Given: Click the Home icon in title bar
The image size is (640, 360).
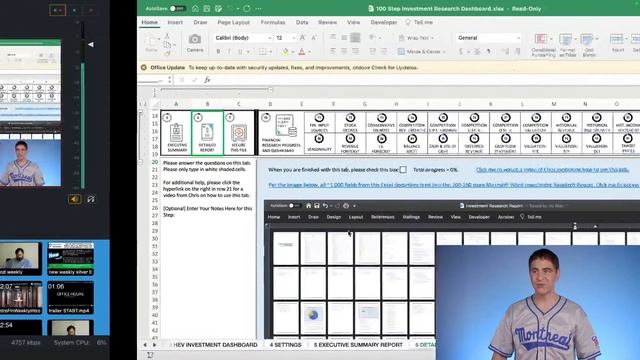Looking at the screenshot, I should (195, 9).
